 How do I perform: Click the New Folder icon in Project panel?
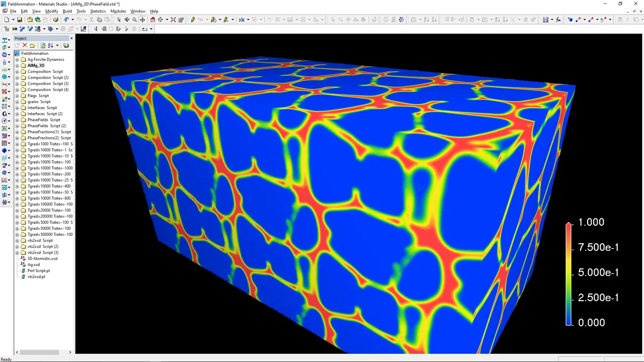[32, 45]
